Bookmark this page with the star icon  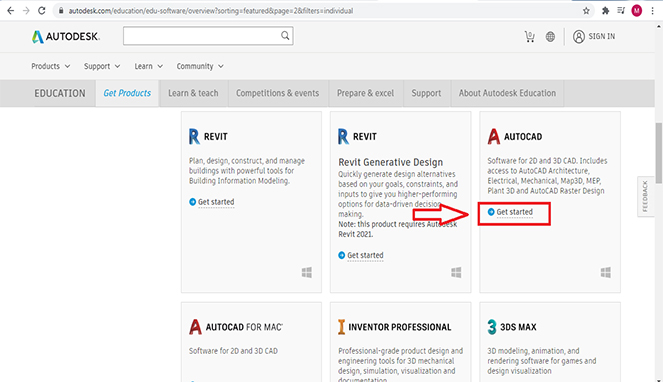coord(586,11)
